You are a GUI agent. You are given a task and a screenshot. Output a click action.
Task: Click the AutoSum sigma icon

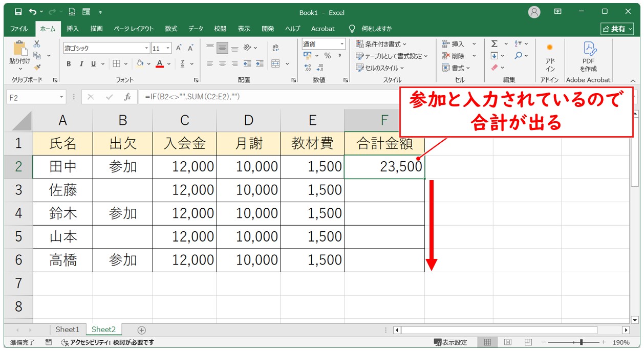pyautogui.click(x=494, y=44)
